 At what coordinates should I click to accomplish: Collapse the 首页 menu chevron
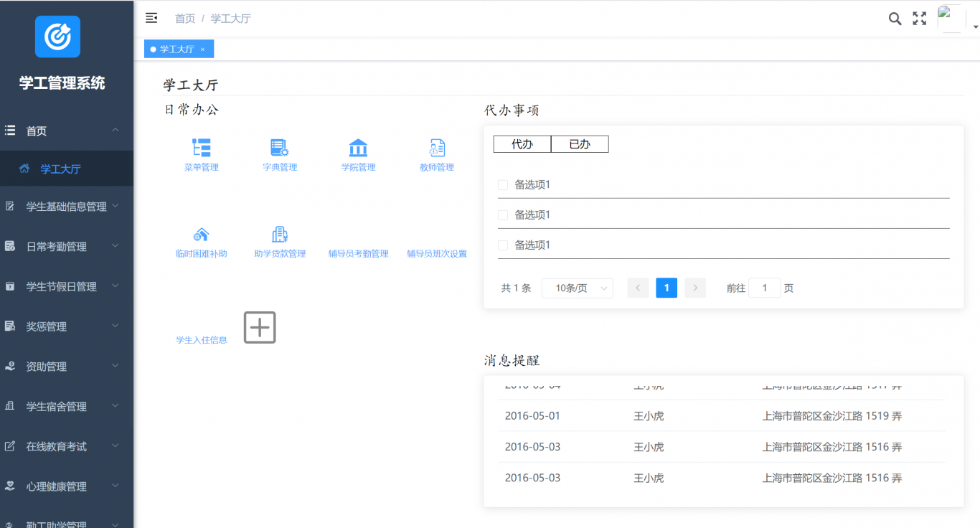(x=116, y=130)
